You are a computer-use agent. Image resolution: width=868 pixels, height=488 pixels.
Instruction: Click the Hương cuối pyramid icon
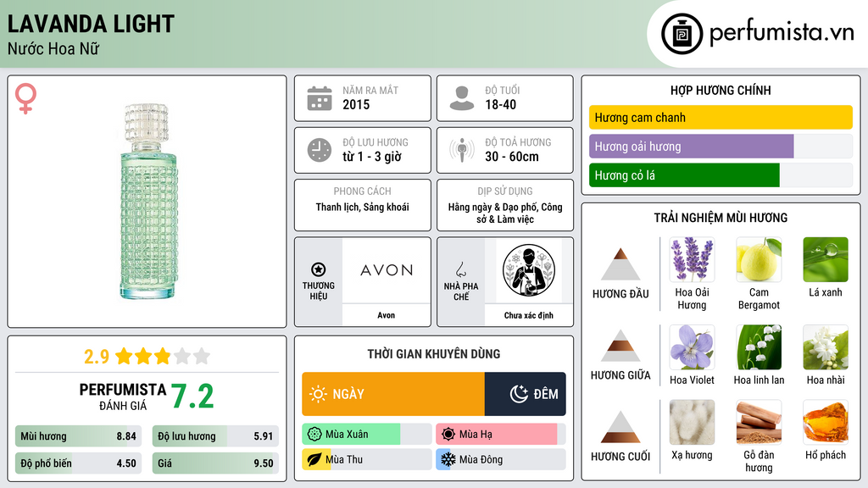click(620, 427)
